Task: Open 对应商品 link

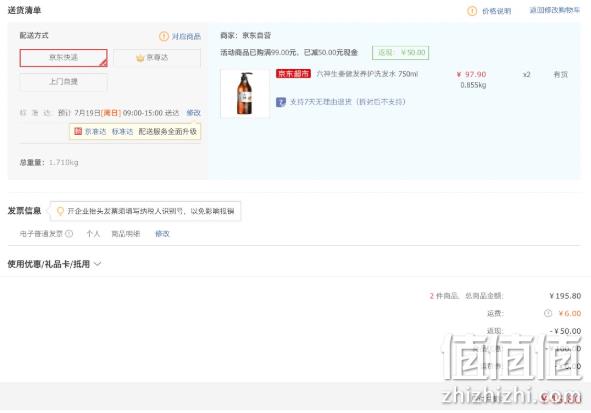Action: tap(186, 37)
